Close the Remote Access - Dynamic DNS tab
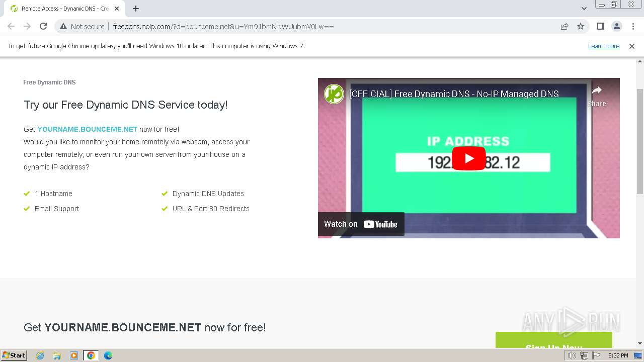 click(x=117, y=9)
